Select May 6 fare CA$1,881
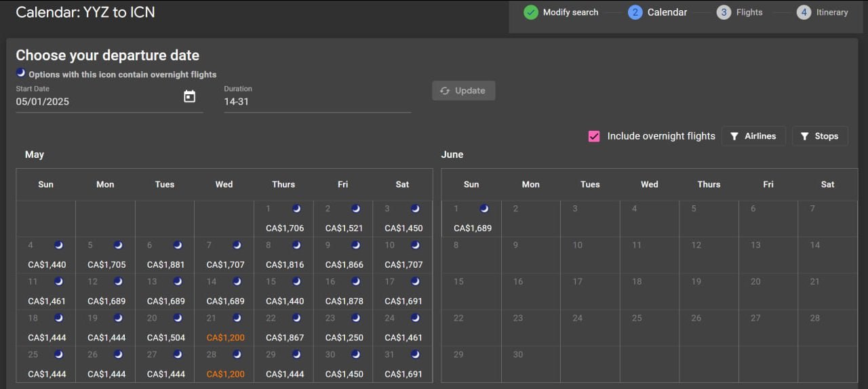Viewport: 868px width, 389px height. [165, 264]
